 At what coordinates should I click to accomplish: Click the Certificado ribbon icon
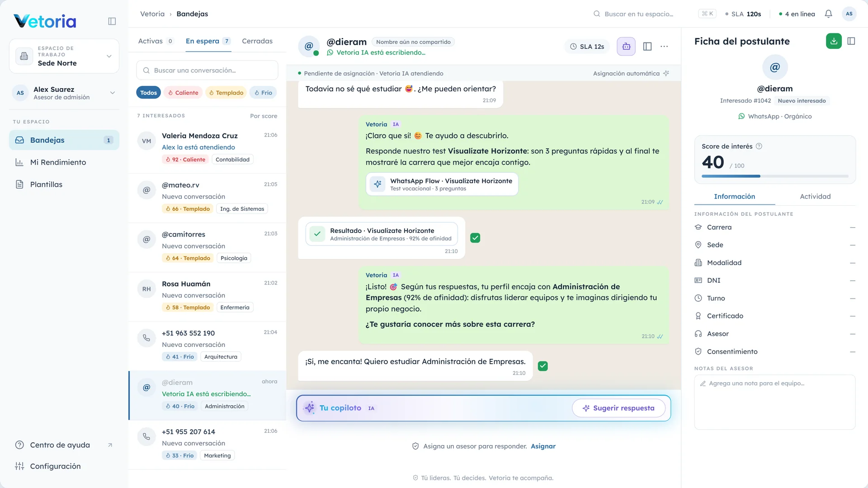698,316
